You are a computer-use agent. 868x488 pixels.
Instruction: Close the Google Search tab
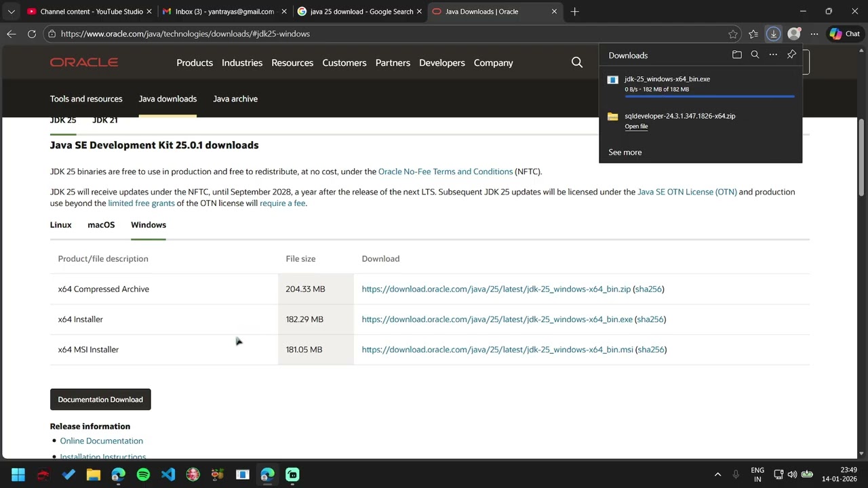[419, 12]
